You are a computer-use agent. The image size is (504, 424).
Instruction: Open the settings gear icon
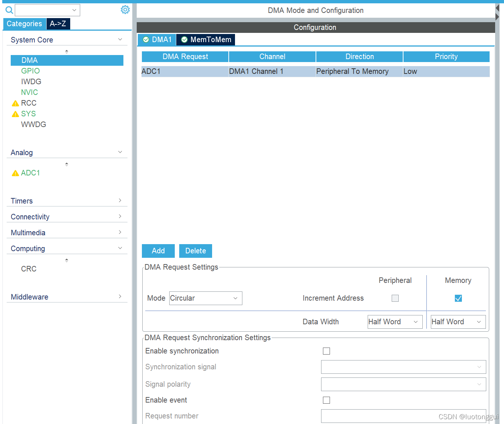[125, 10]
